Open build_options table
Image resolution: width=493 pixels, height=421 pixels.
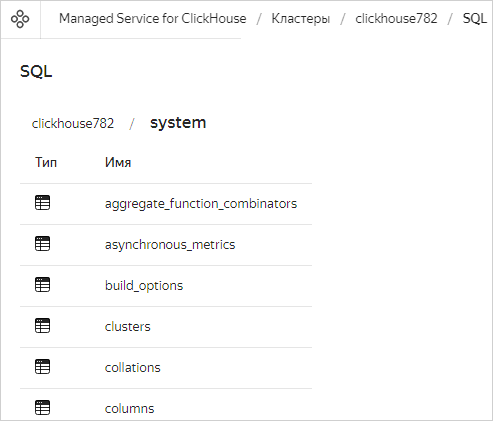(144, 286)
